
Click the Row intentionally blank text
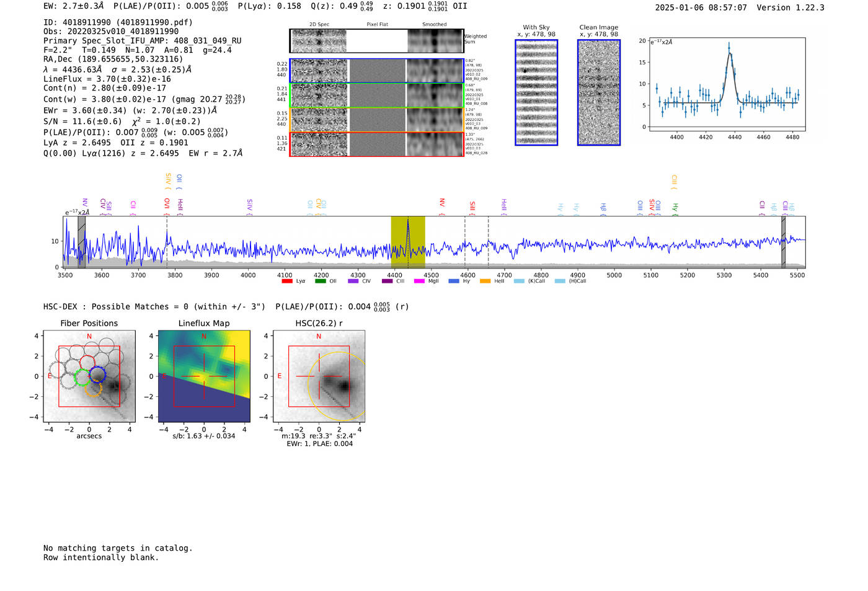click(101, 558)
